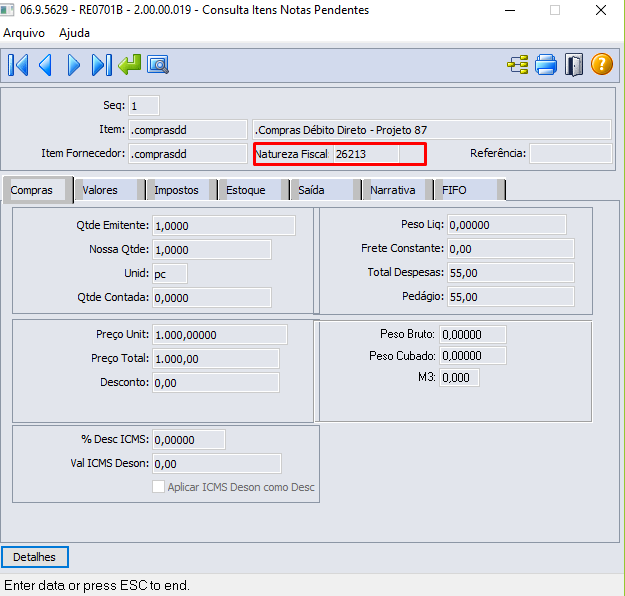Select the Compras tab

pos(38,190)
